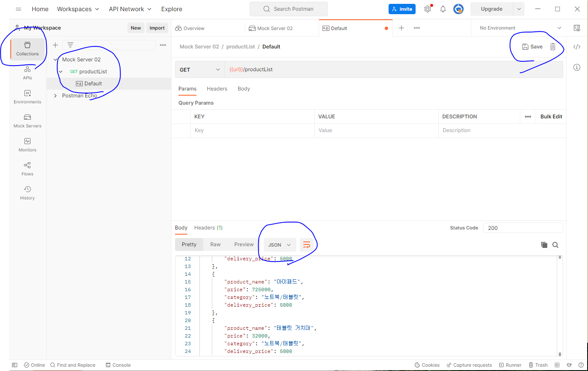
Task: Switch response view to Raw
Action: [215, 244]
